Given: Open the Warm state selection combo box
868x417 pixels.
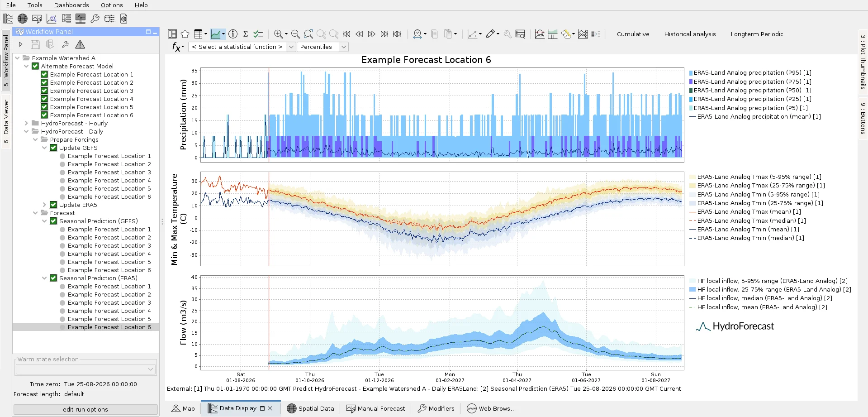Looking at the screenshot, I should pos(85,369).
